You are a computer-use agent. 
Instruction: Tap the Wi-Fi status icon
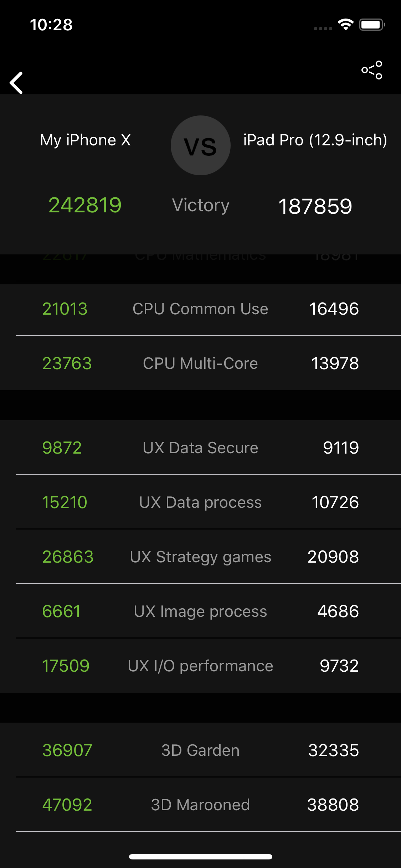[345, 25]
